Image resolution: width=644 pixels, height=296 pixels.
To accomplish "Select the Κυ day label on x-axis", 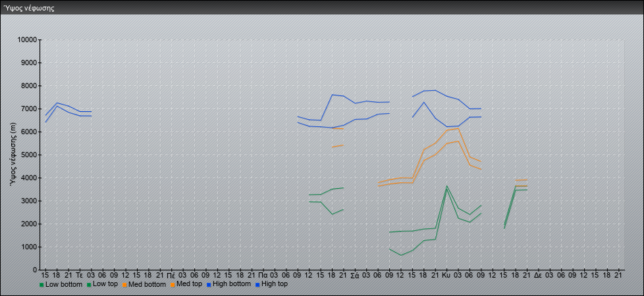I will (446, 276).
